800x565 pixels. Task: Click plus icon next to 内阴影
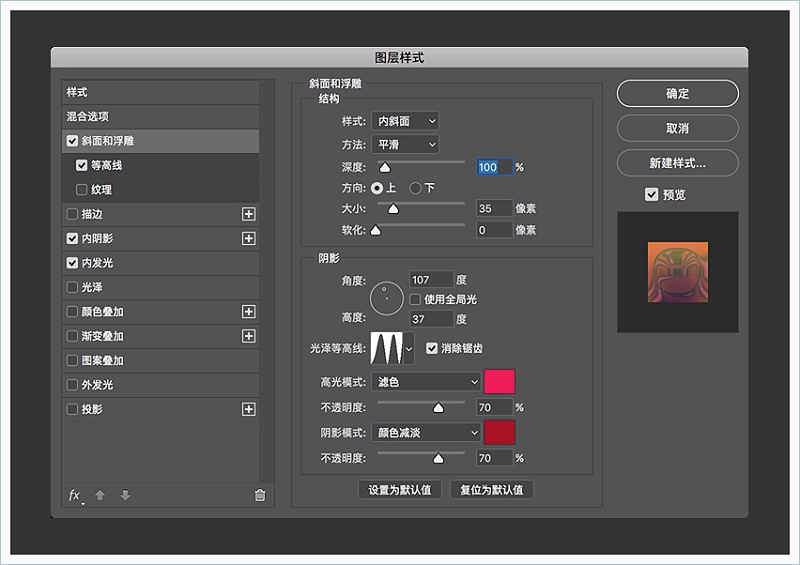(249, 239)
